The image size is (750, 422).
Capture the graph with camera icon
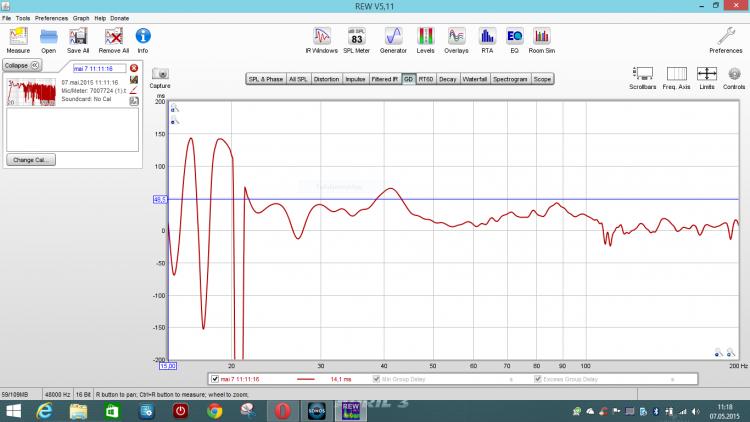click(x=160, y=74)
